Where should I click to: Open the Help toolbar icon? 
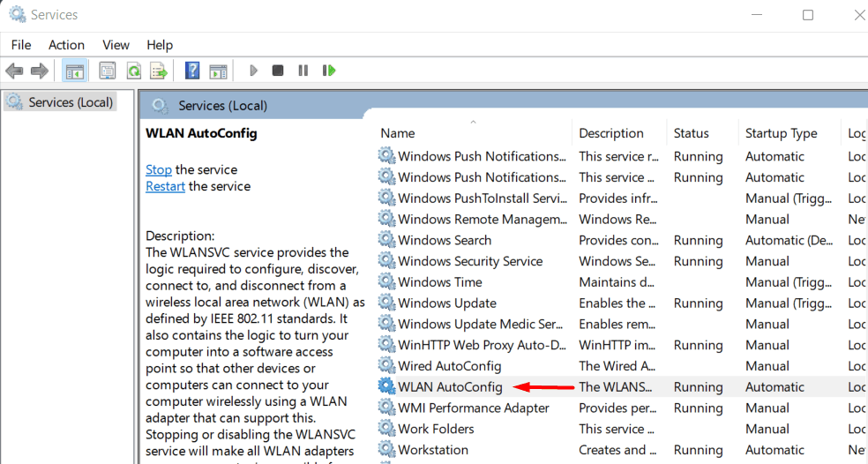(x=192, y=71)
